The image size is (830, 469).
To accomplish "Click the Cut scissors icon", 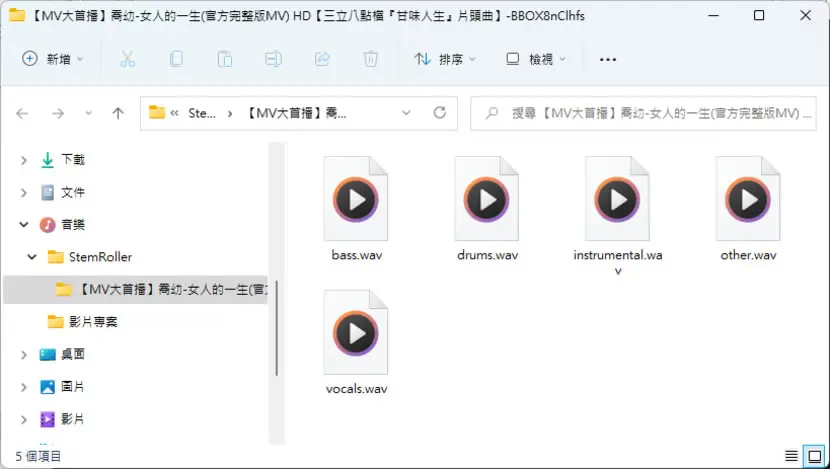I will 127,59.
